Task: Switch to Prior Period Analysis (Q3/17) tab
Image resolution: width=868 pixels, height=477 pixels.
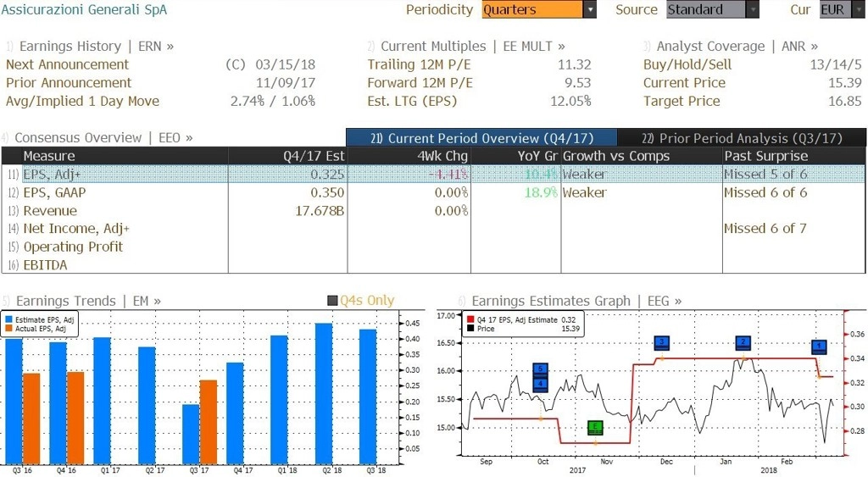Action: pyautogui.click(x=742, y=138)
